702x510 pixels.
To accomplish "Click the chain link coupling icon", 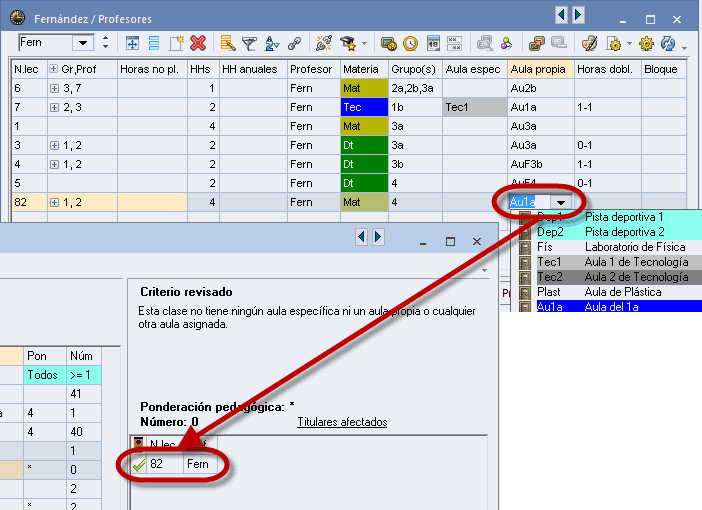I will point(294,43).
